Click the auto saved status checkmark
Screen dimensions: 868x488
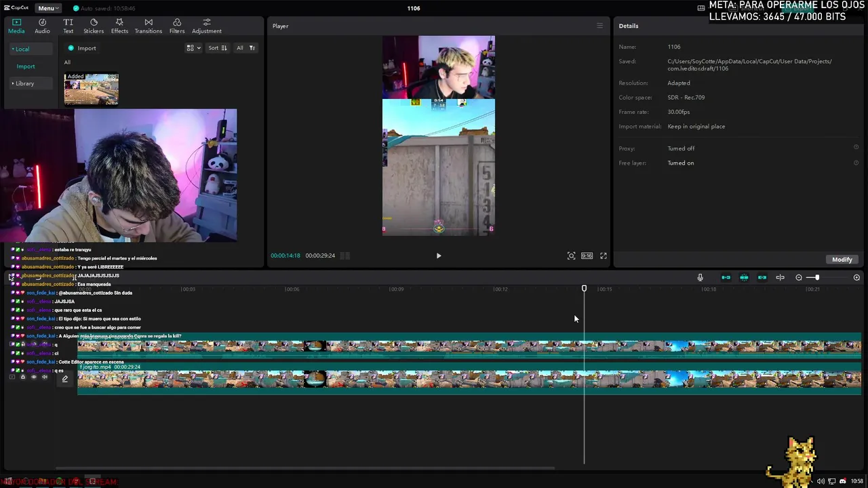(75, 8)
